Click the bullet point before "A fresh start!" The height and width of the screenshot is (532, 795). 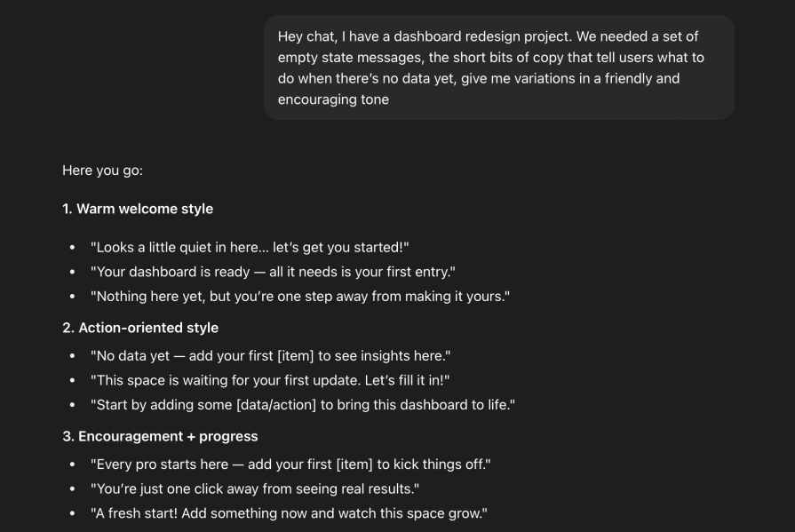[x=73, y=513]
